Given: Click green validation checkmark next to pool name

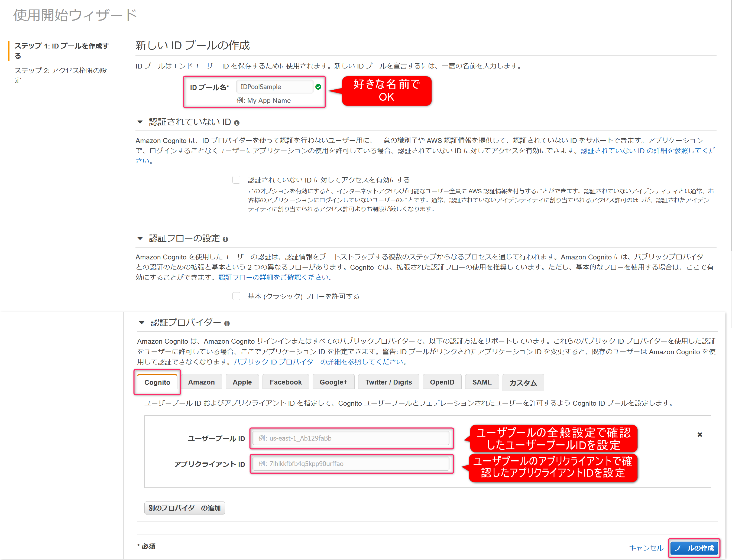Looking at the screenshot, I should click(x=318, y=87).
